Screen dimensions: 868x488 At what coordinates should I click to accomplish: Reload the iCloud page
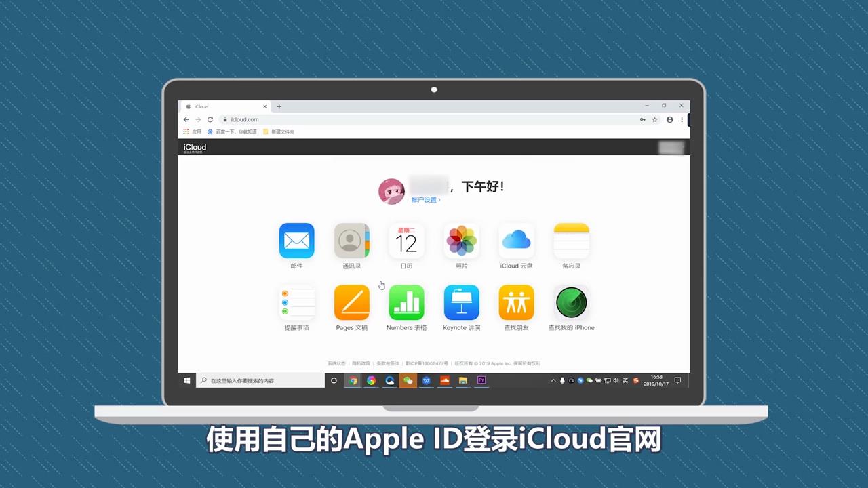pyautogui.click(x=210, y=119)
